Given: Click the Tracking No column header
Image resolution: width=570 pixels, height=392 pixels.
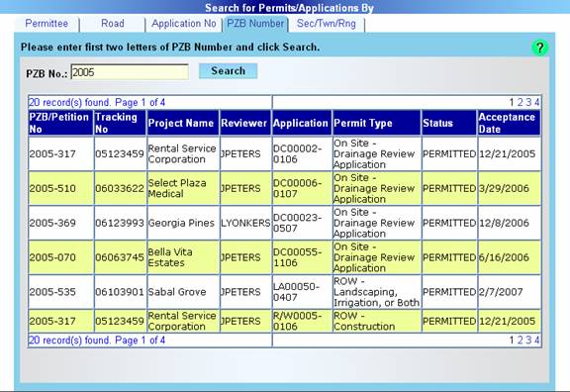Looking at the screenshot, I should 120,123.
